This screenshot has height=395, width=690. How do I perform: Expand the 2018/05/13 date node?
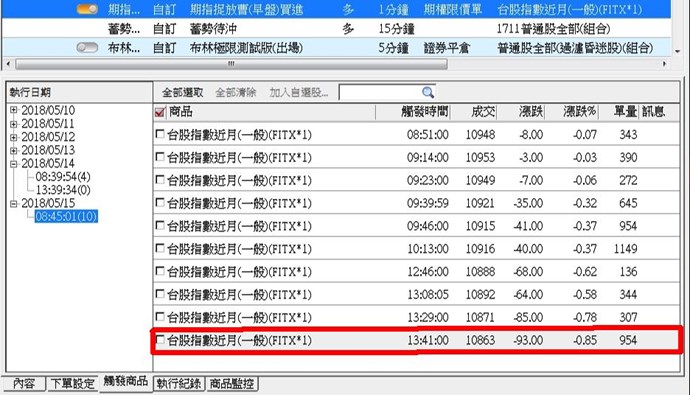[14, 150]
